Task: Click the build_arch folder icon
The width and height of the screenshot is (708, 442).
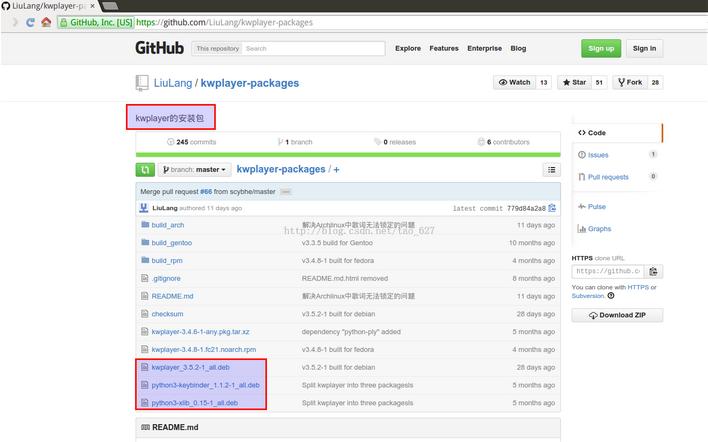Action: pyautogui.click(x=145, y=224)
